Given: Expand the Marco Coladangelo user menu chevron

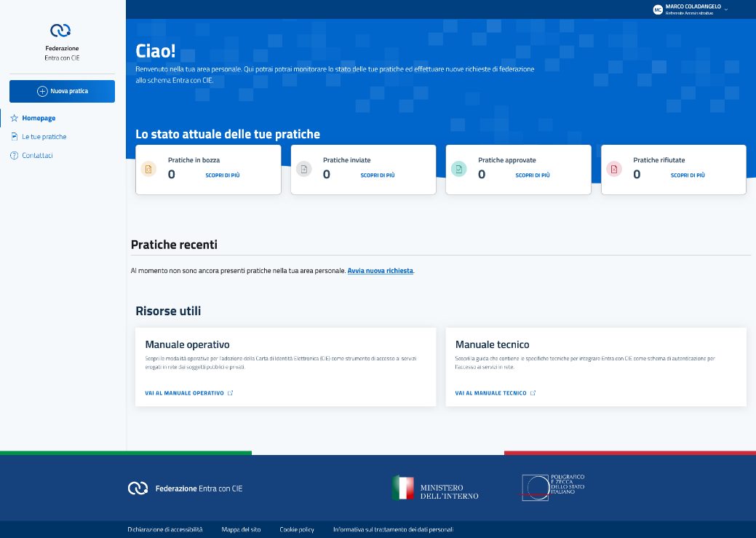Looking at the screenshot, I should tap(726, 9).
